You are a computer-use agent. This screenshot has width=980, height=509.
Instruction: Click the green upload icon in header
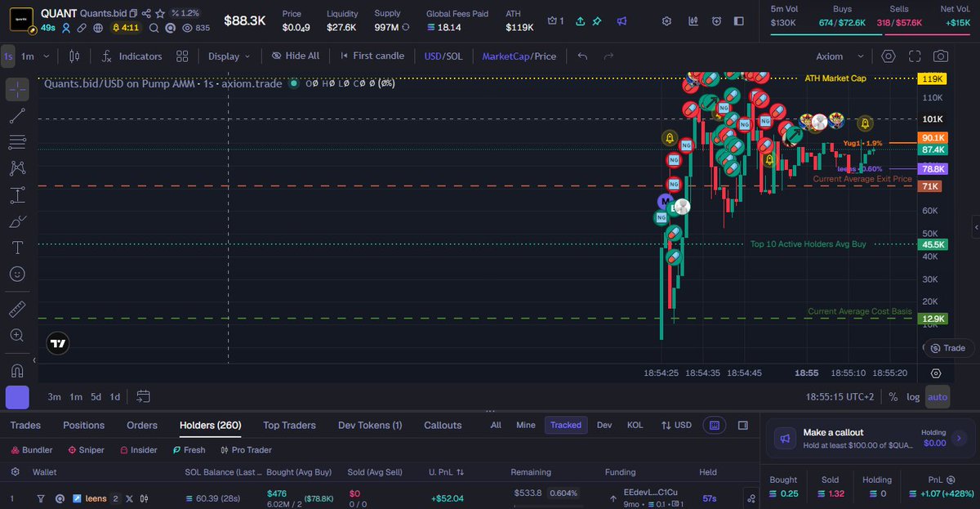point(580,21)
